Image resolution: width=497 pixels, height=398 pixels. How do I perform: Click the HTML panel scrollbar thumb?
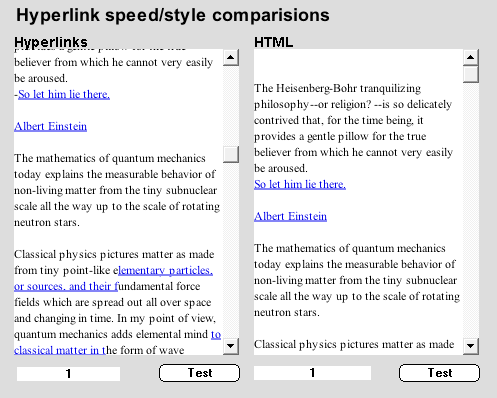click(x=471, y=74)
